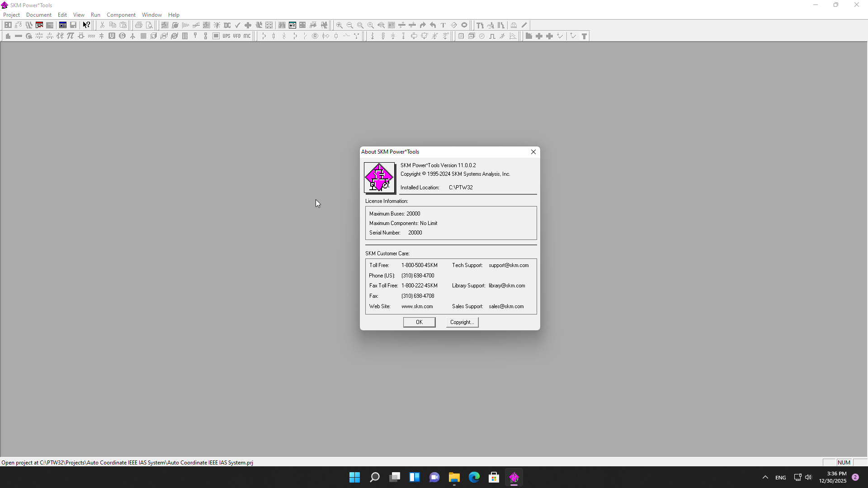Click the red window icon in top toolbar
This screenshot has height=488, width=868.
point(39,25)
